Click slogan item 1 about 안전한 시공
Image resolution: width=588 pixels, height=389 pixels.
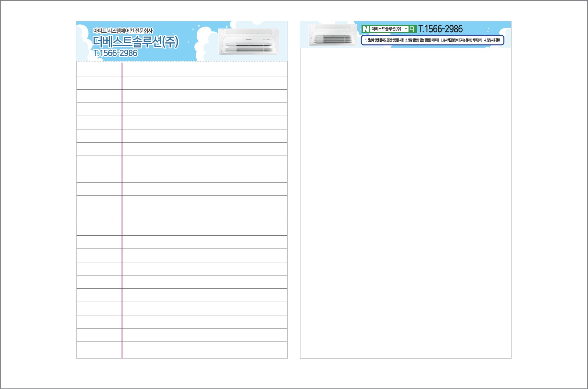[384, 40]
